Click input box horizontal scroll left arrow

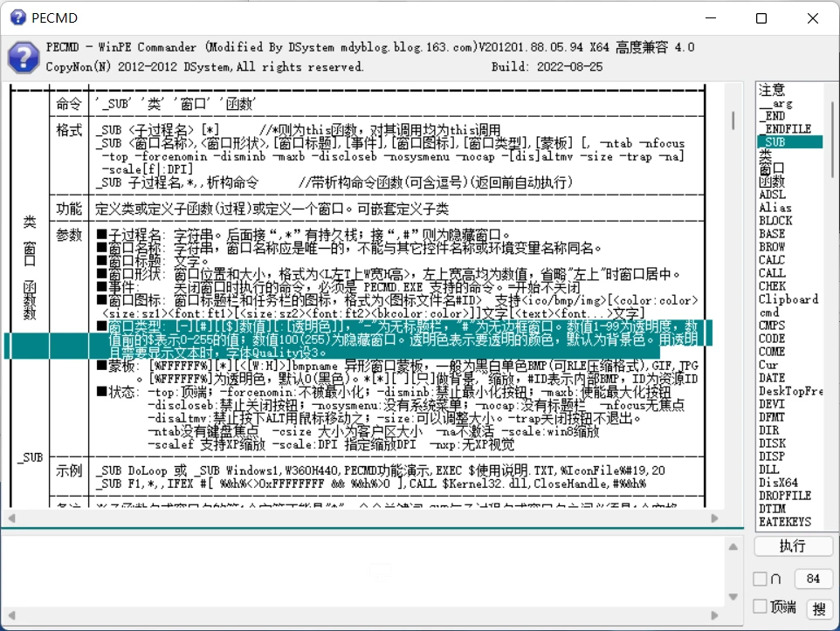11,615
